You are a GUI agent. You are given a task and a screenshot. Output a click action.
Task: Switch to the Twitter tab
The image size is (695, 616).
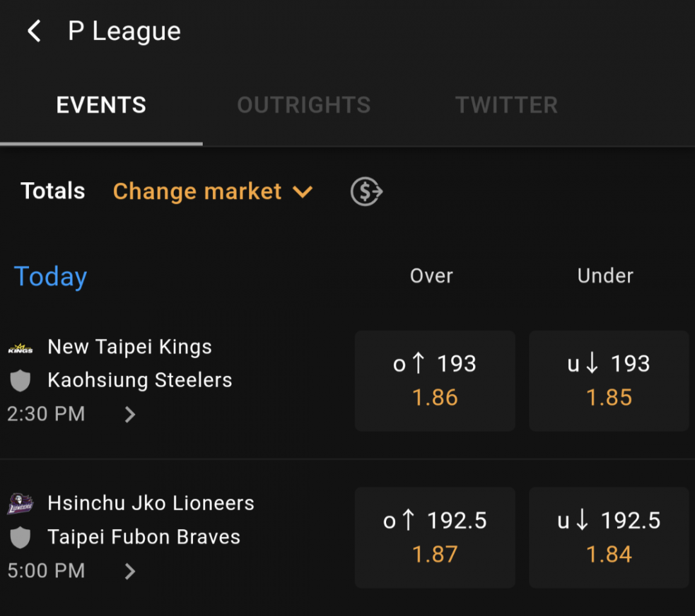click(x=506, y=105)
